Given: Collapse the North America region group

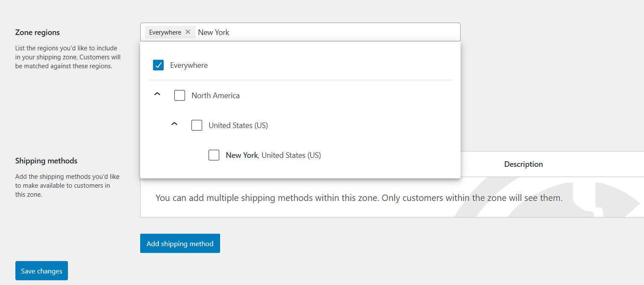Looking at the screenshot, I should click(157, 93).
